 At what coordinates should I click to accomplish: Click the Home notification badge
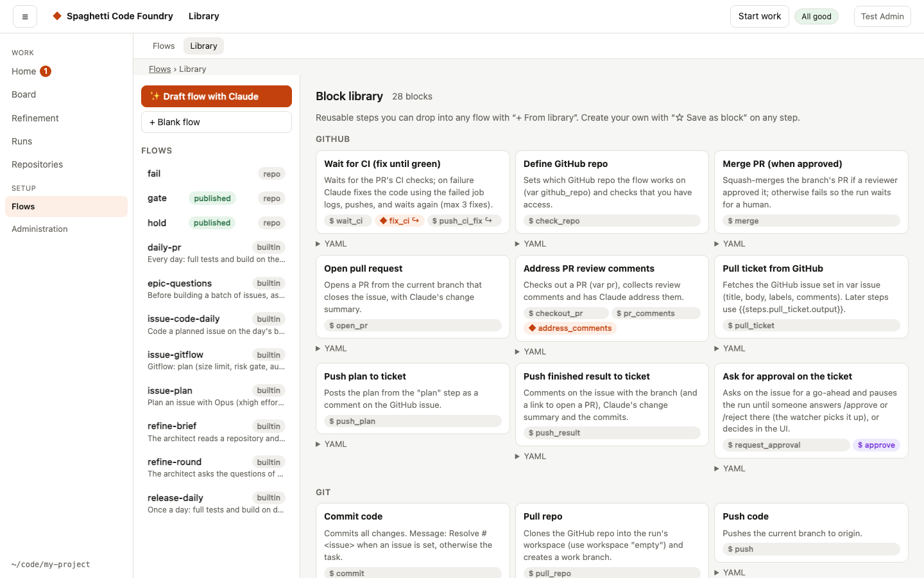pos(46,71)
